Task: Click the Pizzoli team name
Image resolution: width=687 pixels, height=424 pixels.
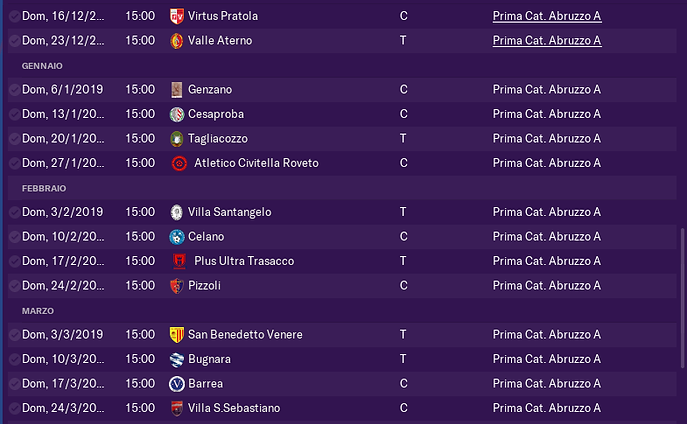Action: tap(204, 286)
